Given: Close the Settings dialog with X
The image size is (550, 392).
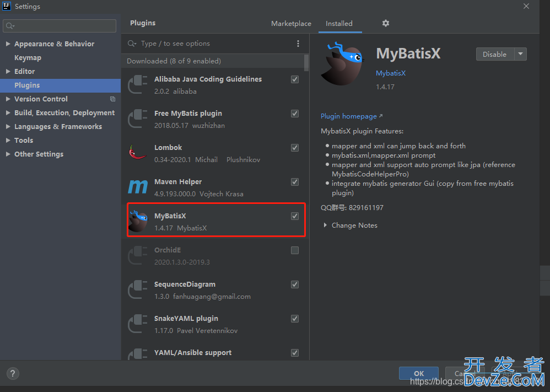Looking at the screenshot, I should pos(526,6).
